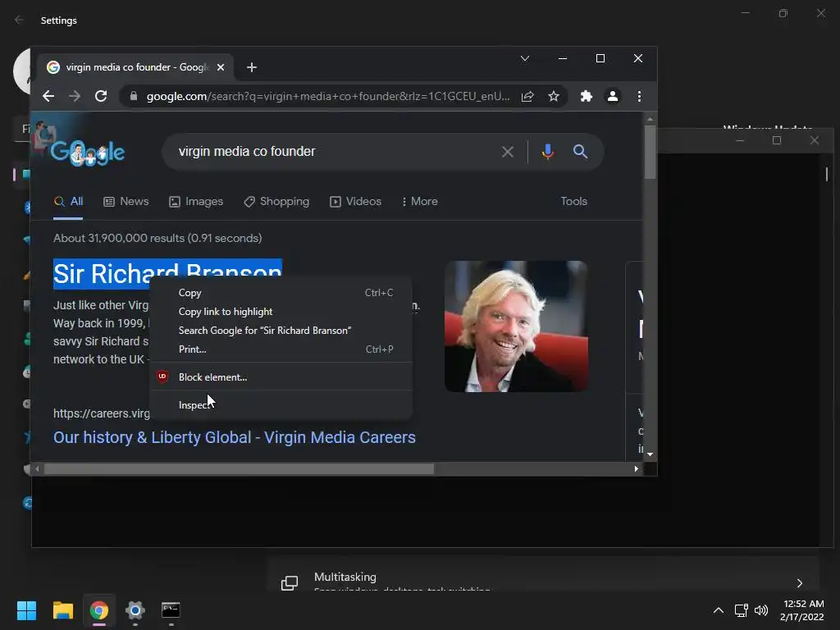Image resolution: width=840 pixels, height=630 pixels.
Task: Open Chrome's three-dot menu
Action: pos(639,97)
